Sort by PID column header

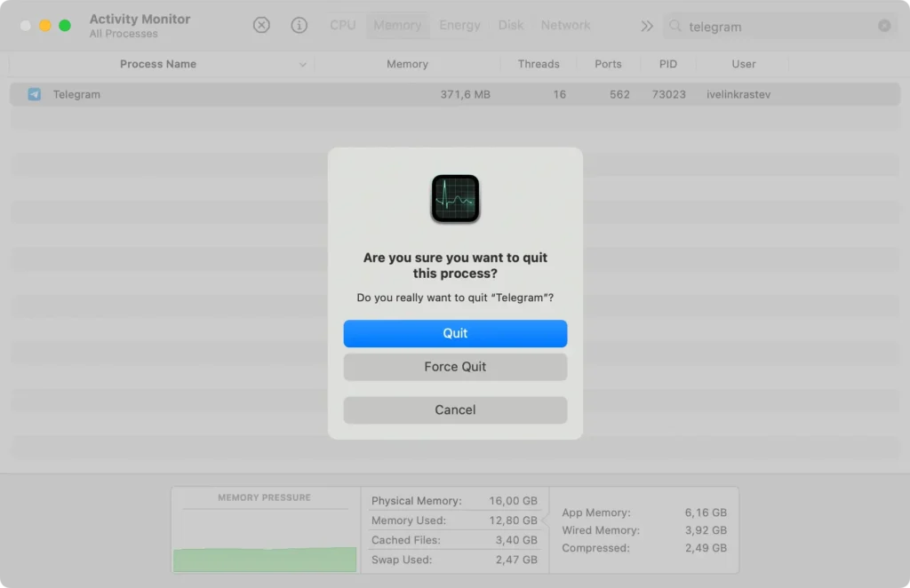[x=668, y=64]
